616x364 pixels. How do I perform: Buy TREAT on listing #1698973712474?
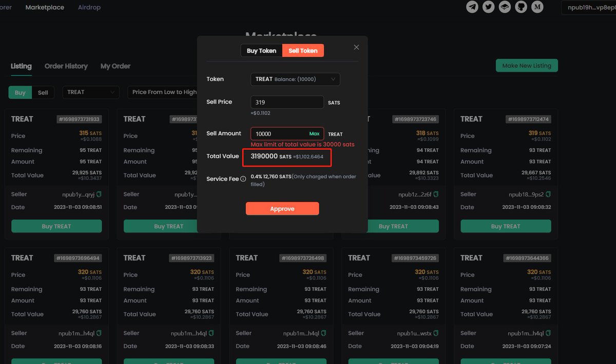pyautogui.click(x=506, y=226)
